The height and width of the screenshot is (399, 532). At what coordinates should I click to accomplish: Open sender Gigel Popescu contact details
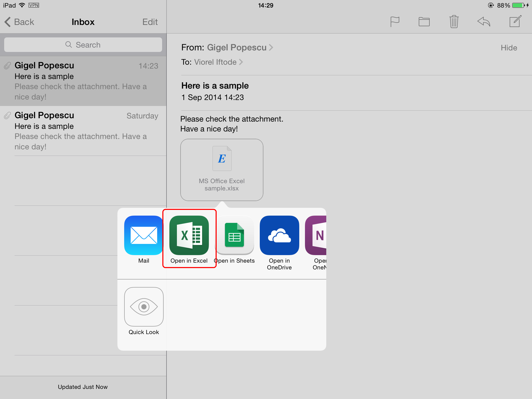coord(240,48)
